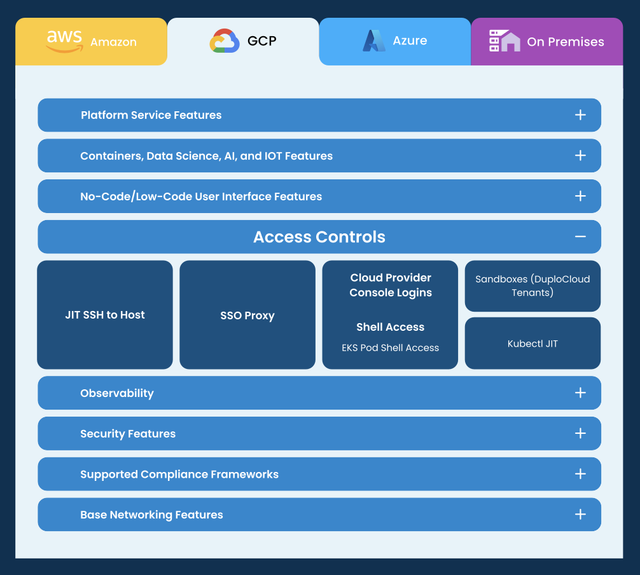Click the Base Networking Features label
Image resolution: width=640 pixels, height=575 pixels.
click(x=151, y=515)
